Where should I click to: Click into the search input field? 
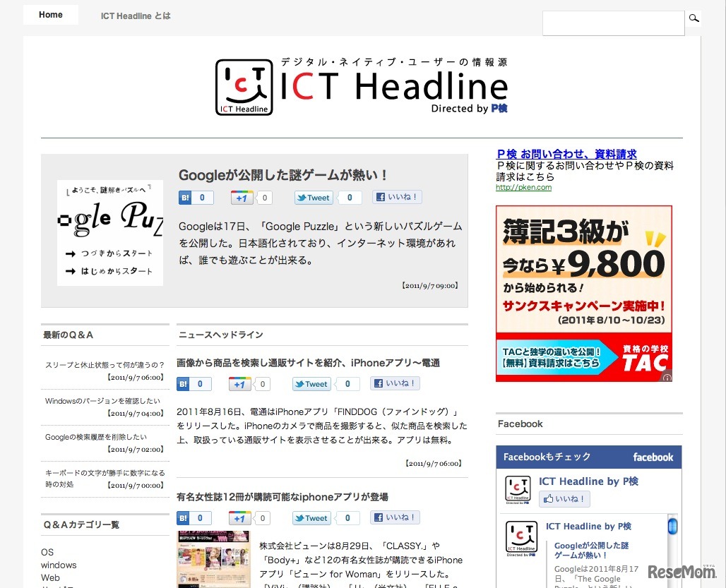tap(614, 23)
